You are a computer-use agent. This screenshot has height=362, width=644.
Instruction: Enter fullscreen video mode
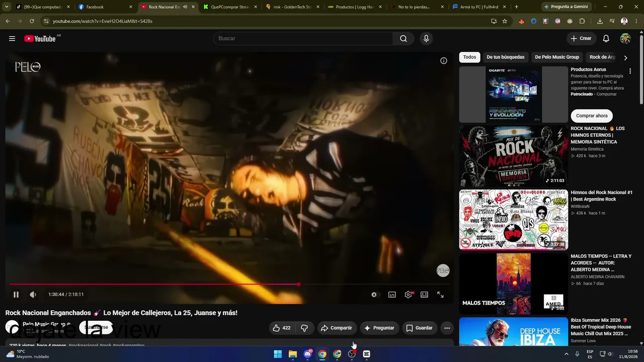tap(440, 295)
